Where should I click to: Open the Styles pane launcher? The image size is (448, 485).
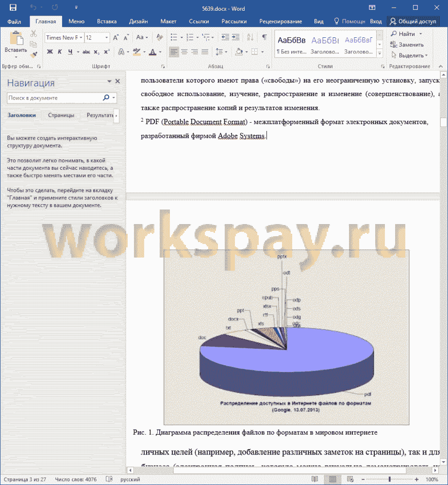pyautogui.click(x=382, y=66)
